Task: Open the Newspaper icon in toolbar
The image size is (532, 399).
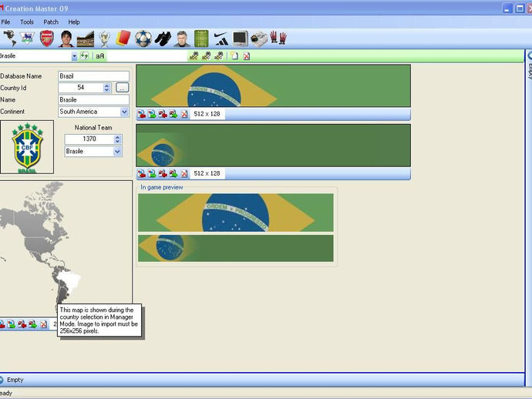Action: coord(259,39)
